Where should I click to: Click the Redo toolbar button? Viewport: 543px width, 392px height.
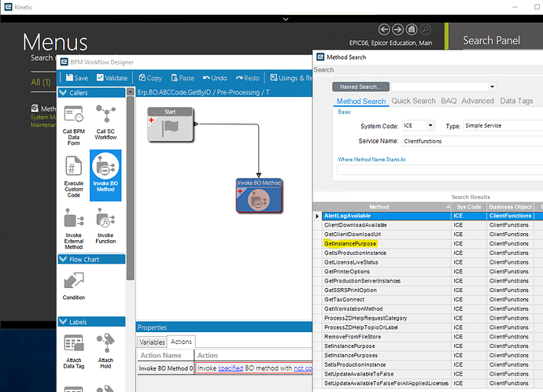tap(247, 78)
